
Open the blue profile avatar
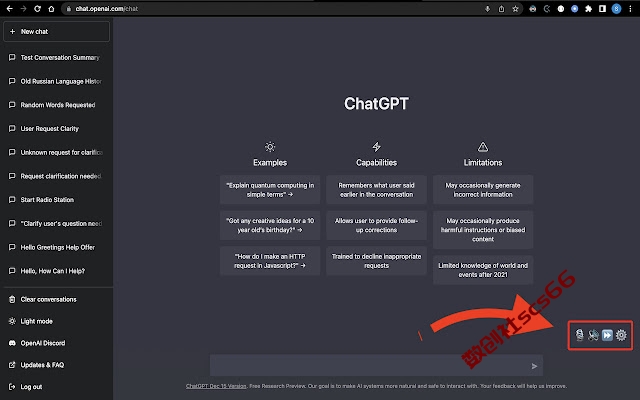coord(616,9)
